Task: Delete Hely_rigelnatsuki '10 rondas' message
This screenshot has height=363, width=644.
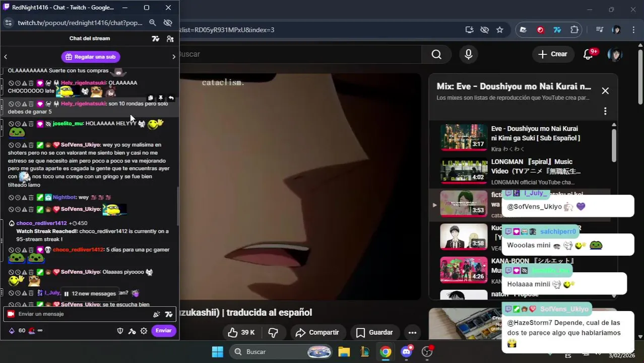Action: 31,104
